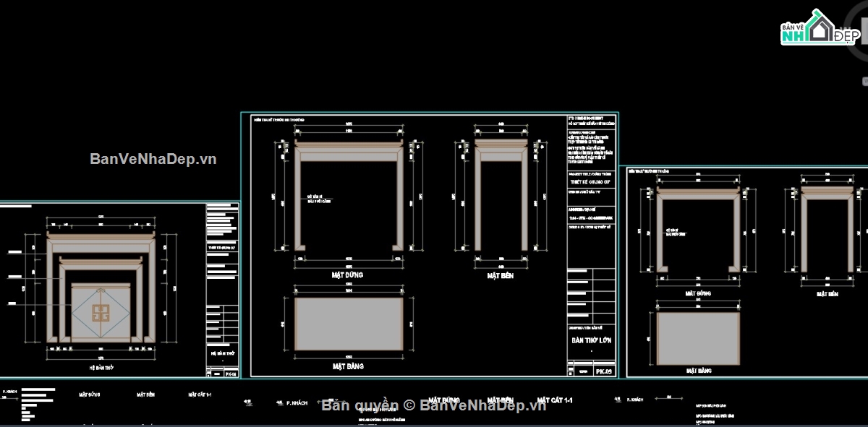Click 'MẶT CẮT 1-1' text below the PK.05 sheet
Screen dimensions: 868x427
[555, 400]
